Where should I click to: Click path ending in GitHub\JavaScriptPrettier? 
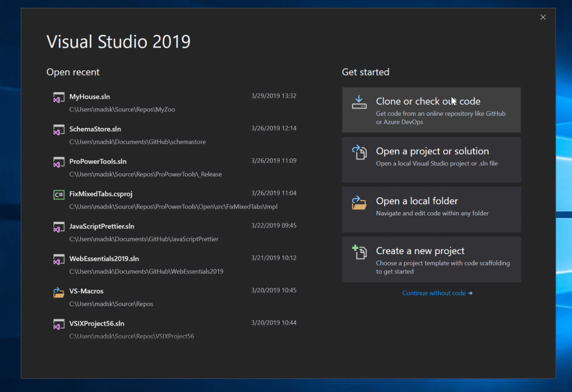(x=144, y=239)
